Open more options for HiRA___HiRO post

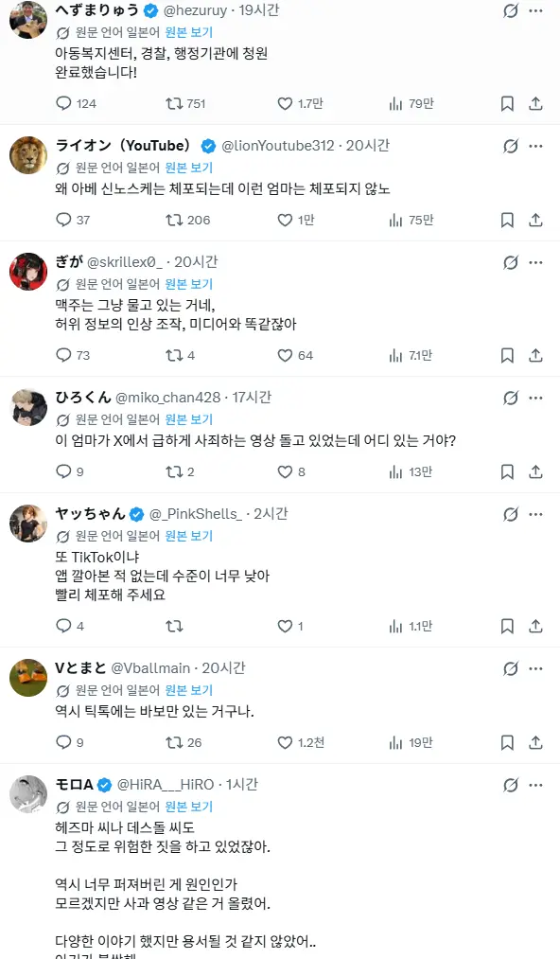[x=535, y=785]
